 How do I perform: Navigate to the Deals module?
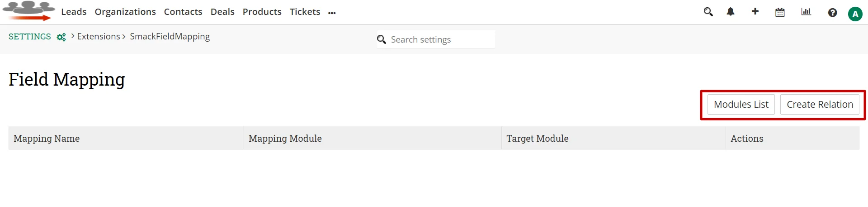(222, 12)
